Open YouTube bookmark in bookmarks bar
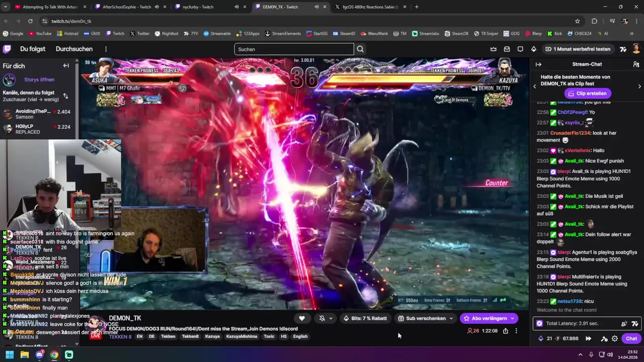 coord(40,34)
